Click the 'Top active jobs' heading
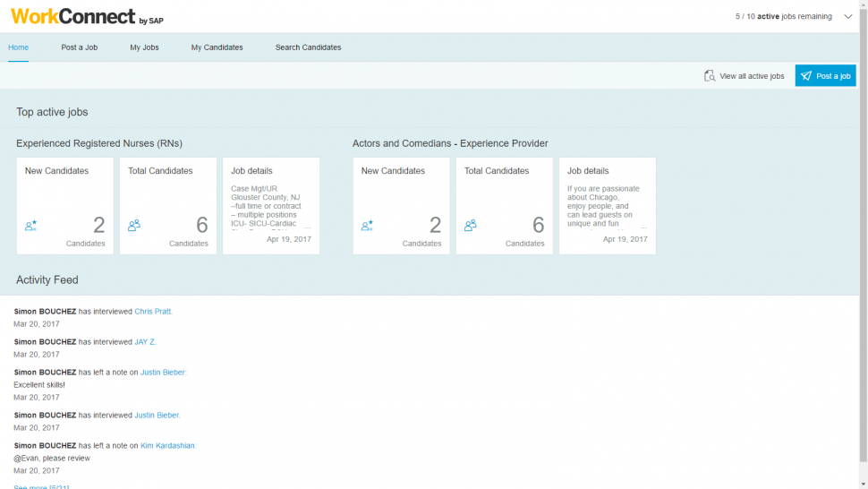The image size is (868, 489). (52, 112)
